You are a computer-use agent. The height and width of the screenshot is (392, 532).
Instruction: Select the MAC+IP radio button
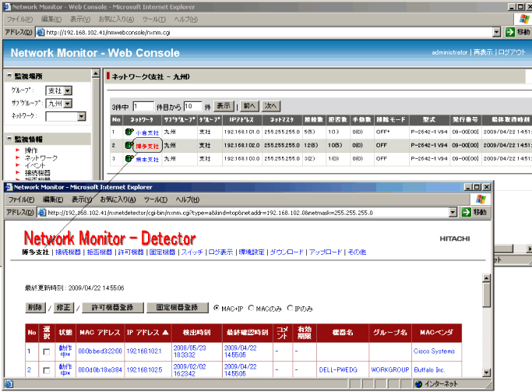click(217, 307)
